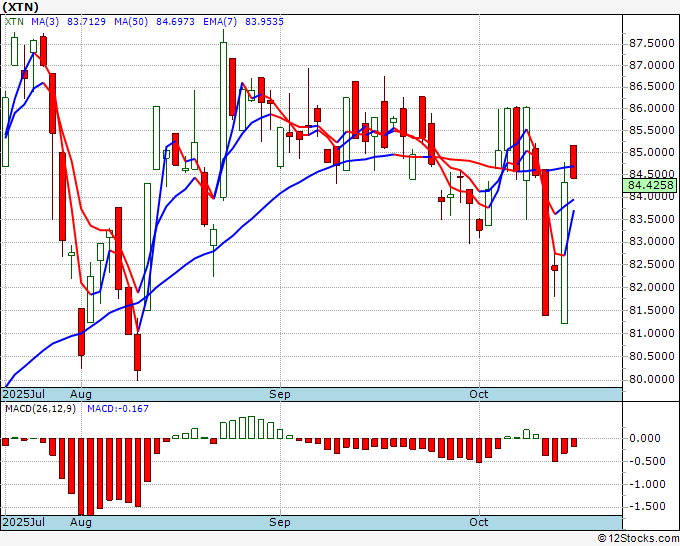
Task: Click the (XTN) chart title
Action: click(x=21, y=7)
